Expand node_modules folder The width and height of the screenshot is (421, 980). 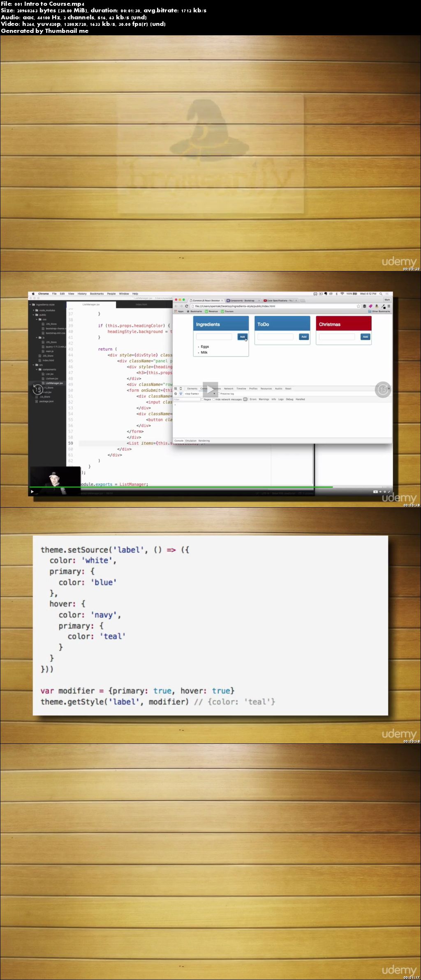[34, 310]
